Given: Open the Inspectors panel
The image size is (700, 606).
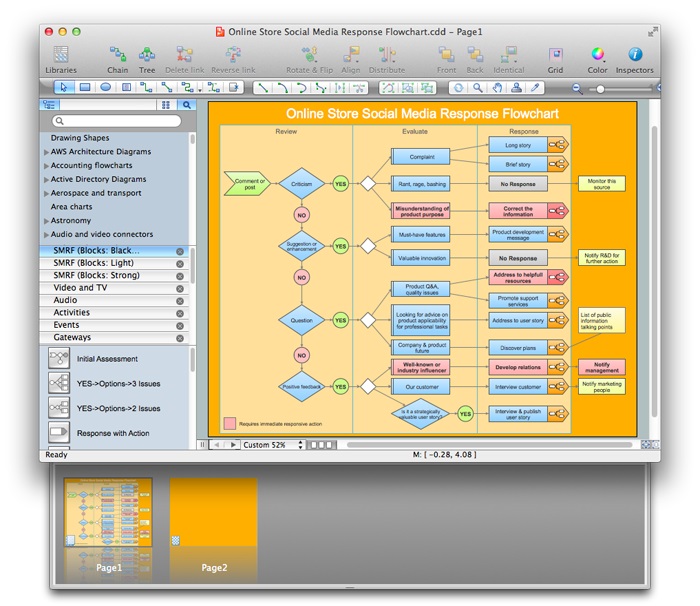Looking at the screenshot, I should pyautogui.click(x=634, y=59).
